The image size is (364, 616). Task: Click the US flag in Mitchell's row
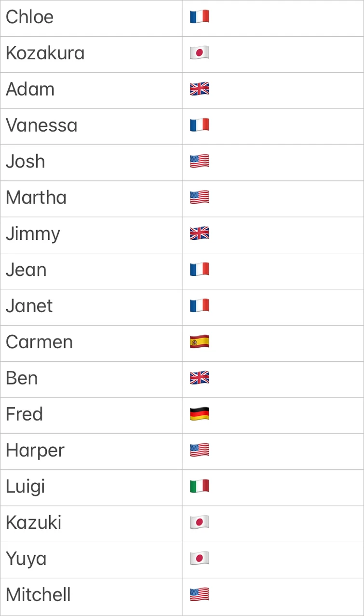pyautogui.click(x=199, y=595)
